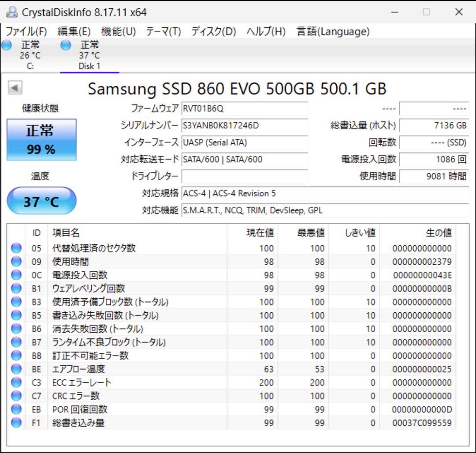
Task: Click status orb for attribute 09 row
Action: [x=16, y=261]
